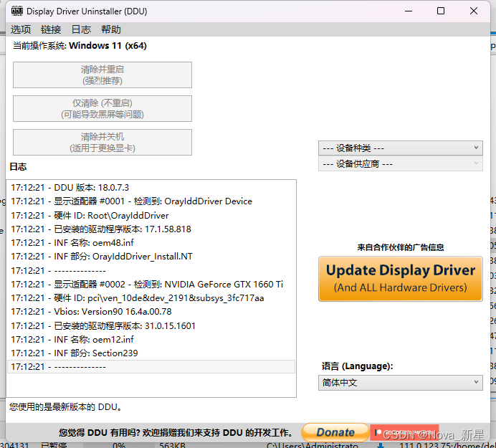Click the Donate button
This screenshot has height=448, width=496.
[x=335, y=432]
